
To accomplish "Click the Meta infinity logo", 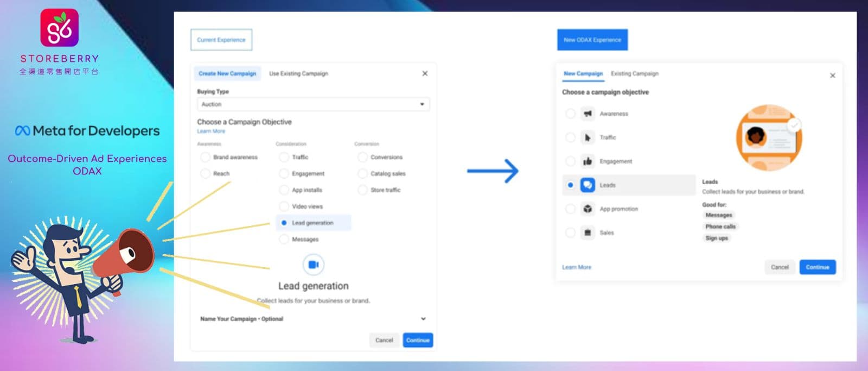I will 22,131.
